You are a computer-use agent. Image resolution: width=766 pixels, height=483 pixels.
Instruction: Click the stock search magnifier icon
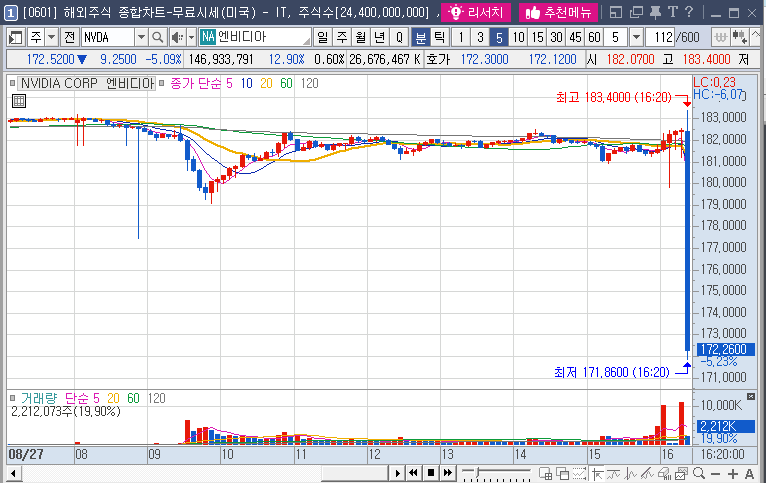pyautogui.click(x=157, y=37)
